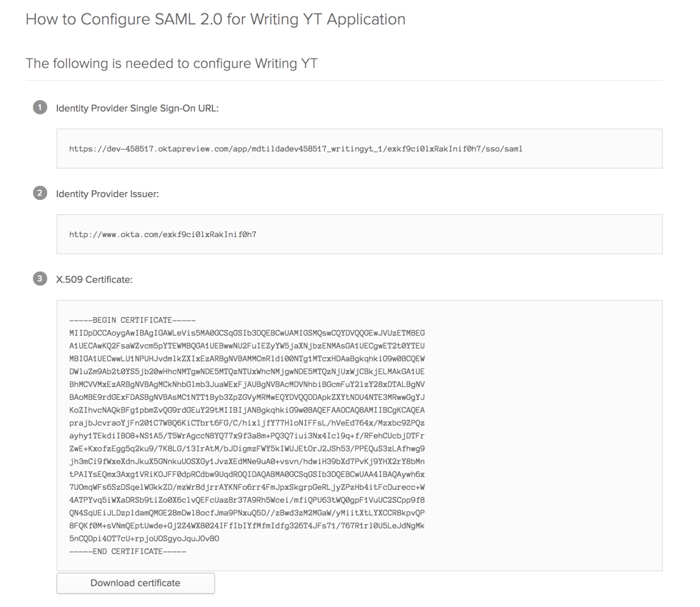Select the first line of the certificate body
700x607 pixels.
(250, 332)
